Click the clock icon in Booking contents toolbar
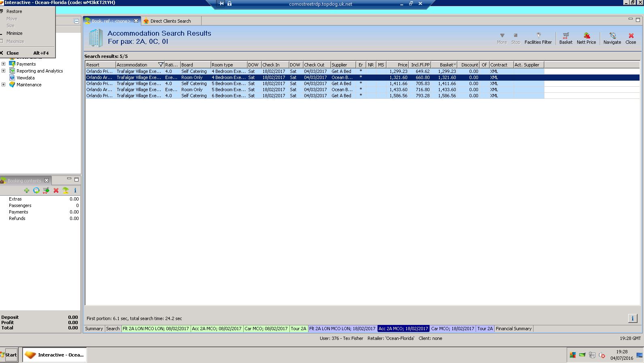This screenshot has height=363, width=644. 36,190
